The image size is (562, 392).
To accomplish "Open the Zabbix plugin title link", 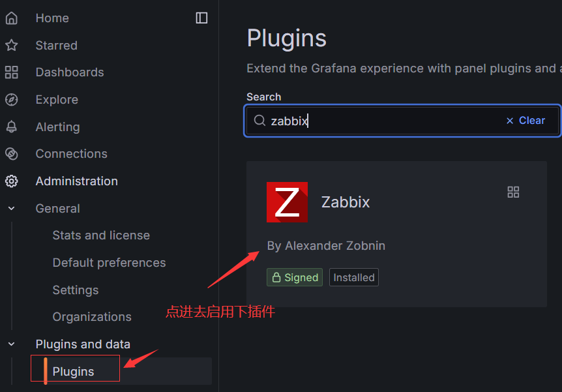I will [x=346, y=202].
